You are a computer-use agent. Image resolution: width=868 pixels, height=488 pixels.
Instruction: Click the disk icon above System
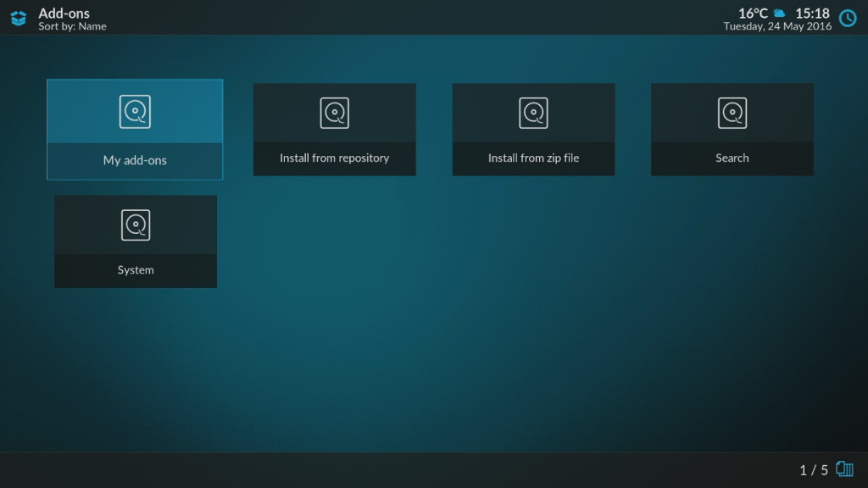tap(136, 225)
